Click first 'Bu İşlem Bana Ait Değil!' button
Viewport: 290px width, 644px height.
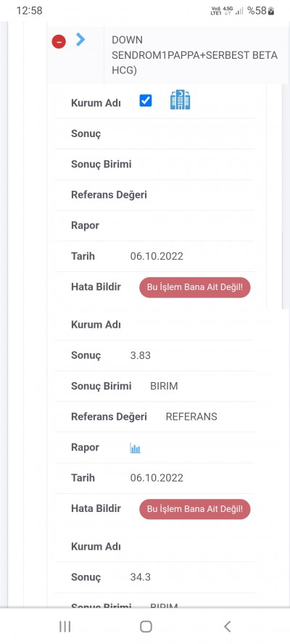click(x=195, y=287)
